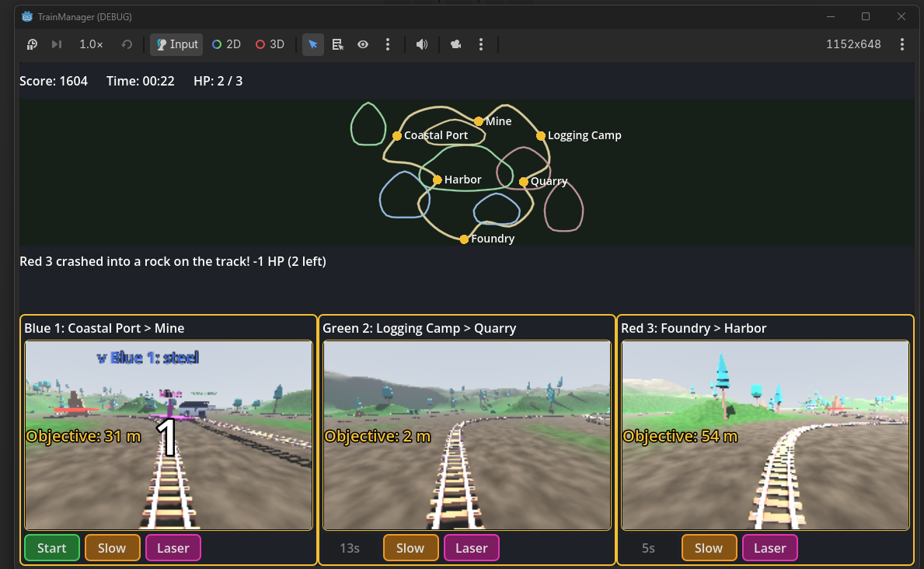
Task: Fire the Laser for Red 3 train
Action: pos(769,548)
